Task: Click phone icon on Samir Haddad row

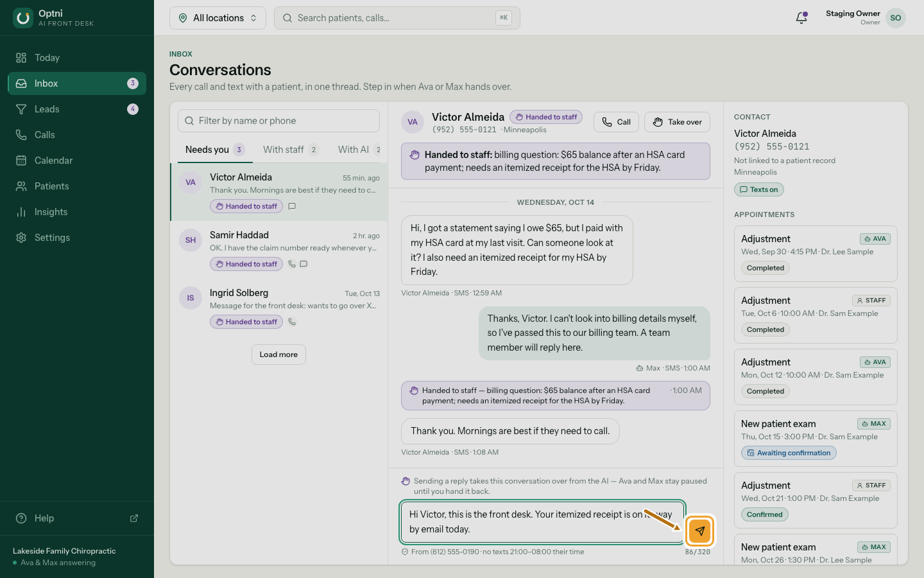Action: [x=292, y=264]
